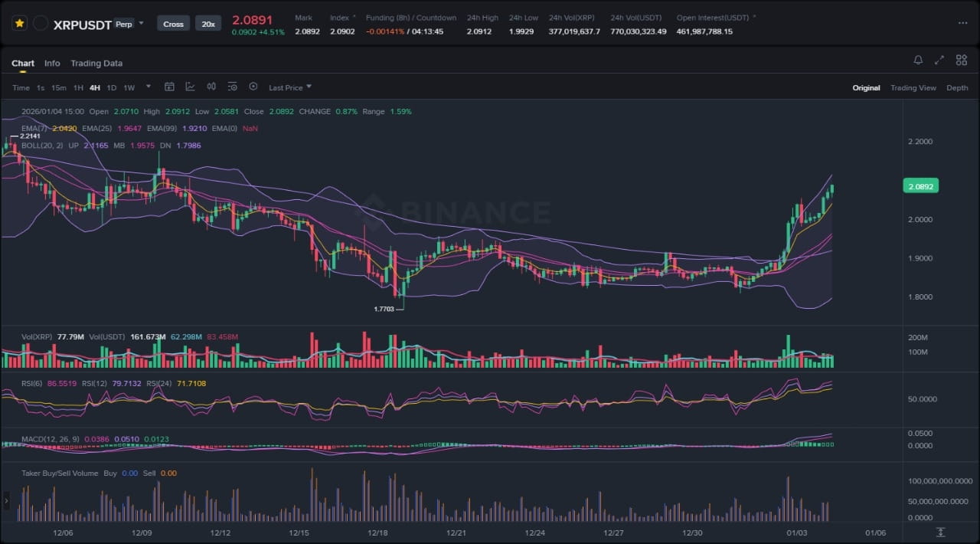
Task: Select the Original chart view
Action: (866, 88)
